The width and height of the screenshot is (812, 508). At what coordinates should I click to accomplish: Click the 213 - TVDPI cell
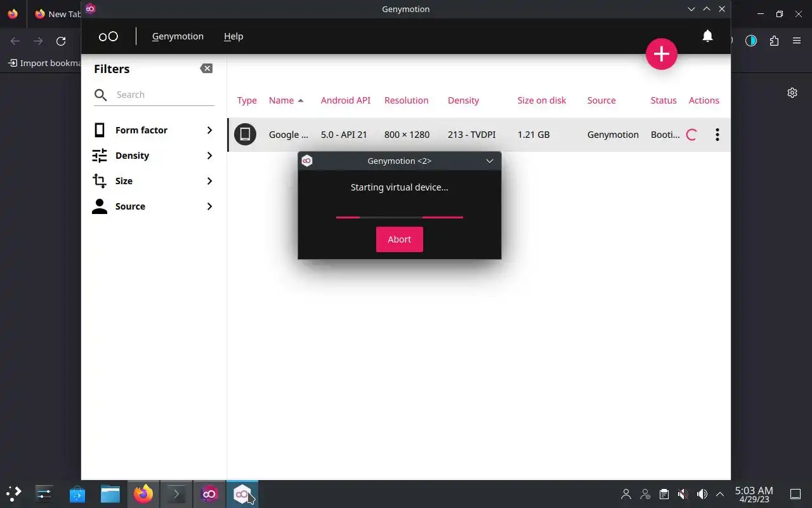tap(472, 135)
